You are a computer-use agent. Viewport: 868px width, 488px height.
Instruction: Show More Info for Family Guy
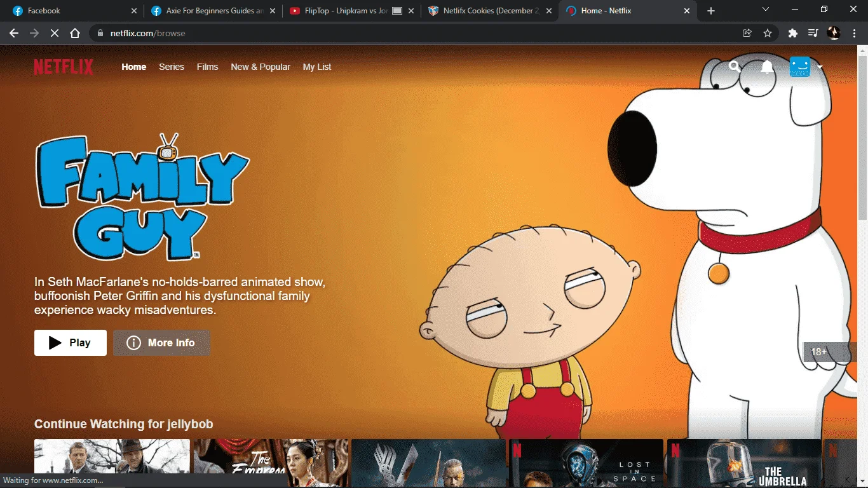(161, 342)
